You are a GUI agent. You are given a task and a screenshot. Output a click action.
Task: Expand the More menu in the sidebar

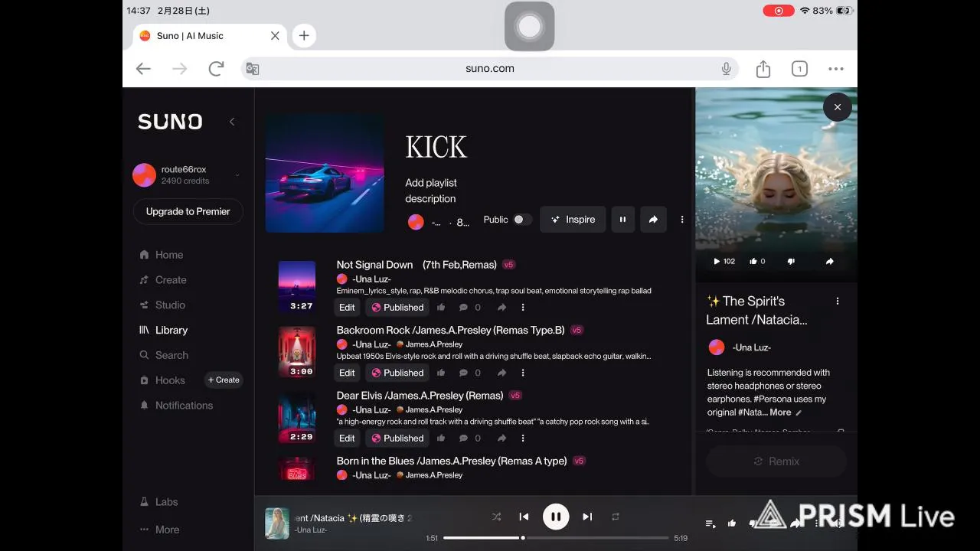pyautogui.click(x=160, y=530)
